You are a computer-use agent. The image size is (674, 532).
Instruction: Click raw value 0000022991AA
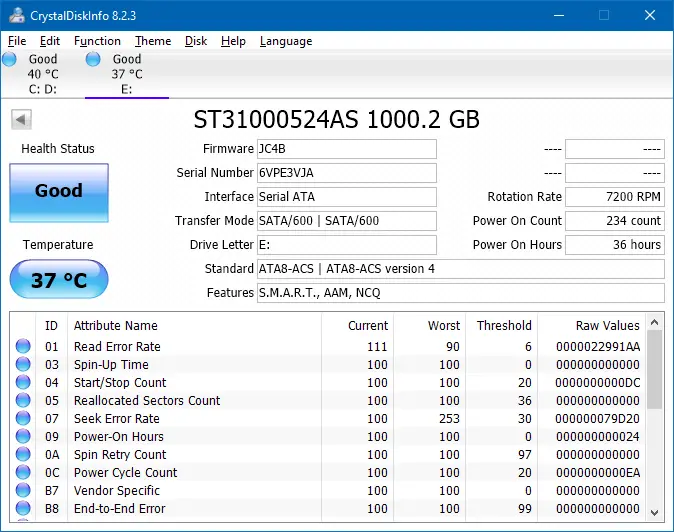[598, 346]
